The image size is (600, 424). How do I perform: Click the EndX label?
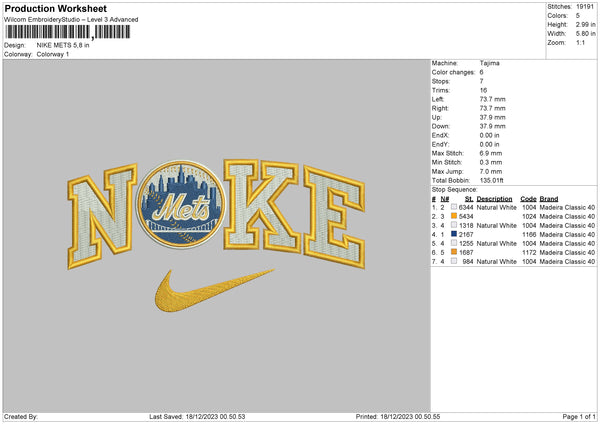pos(440,135)
